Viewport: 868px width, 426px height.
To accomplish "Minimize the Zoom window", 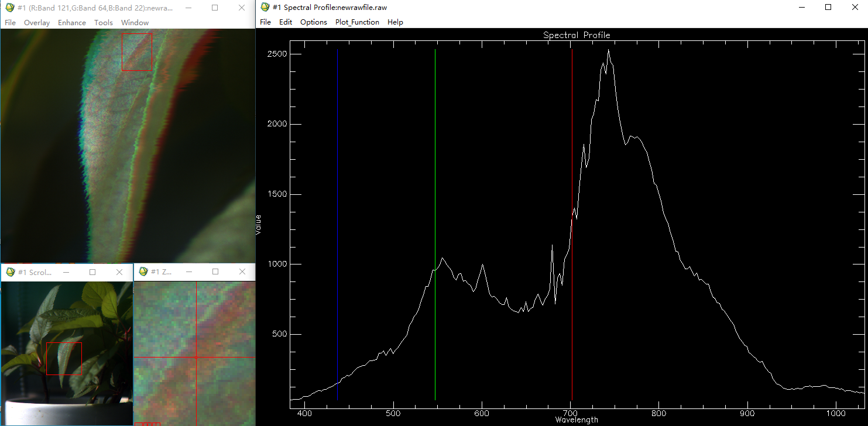I will click(188, 272).
